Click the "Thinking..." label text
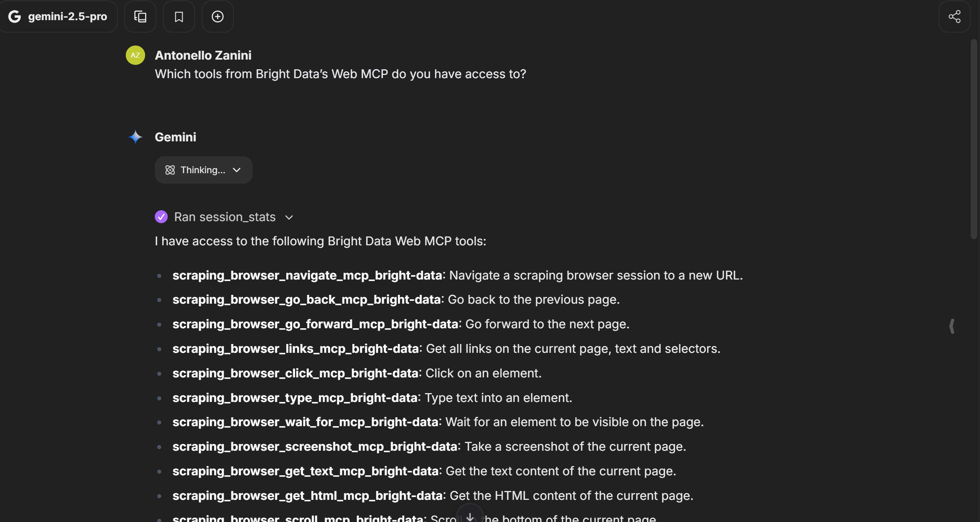This screenshot has height=522, width=980. [202, 170]
